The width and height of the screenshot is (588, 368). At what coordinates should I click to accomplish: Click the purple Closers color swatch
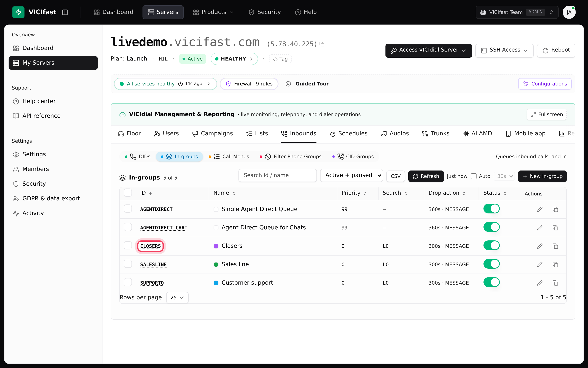click(x=216, y=246)
